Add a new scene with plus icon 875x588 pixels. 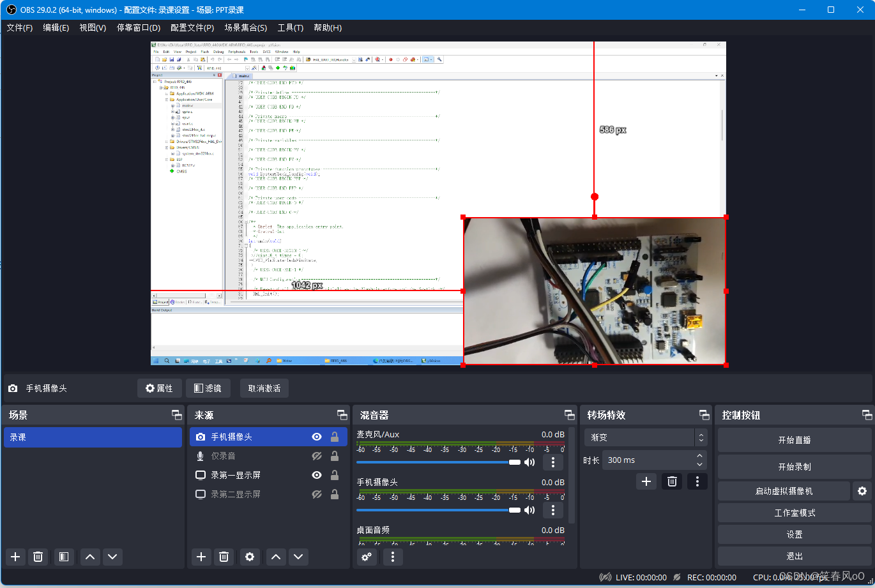tap(16, 557)
